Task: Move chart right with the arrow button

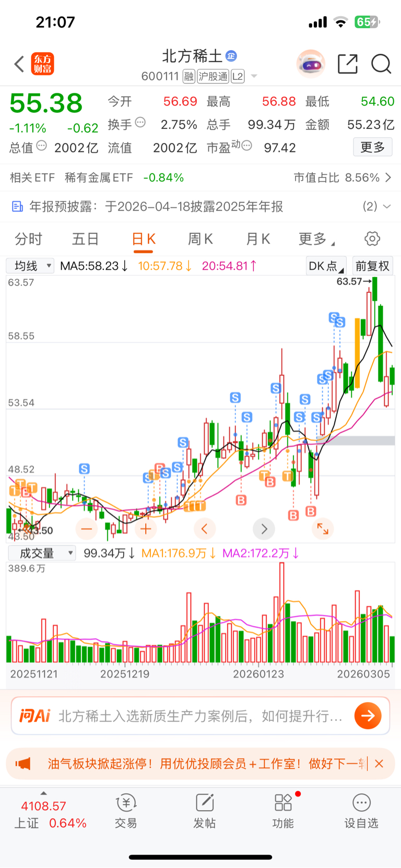Action: click(264, 529)
